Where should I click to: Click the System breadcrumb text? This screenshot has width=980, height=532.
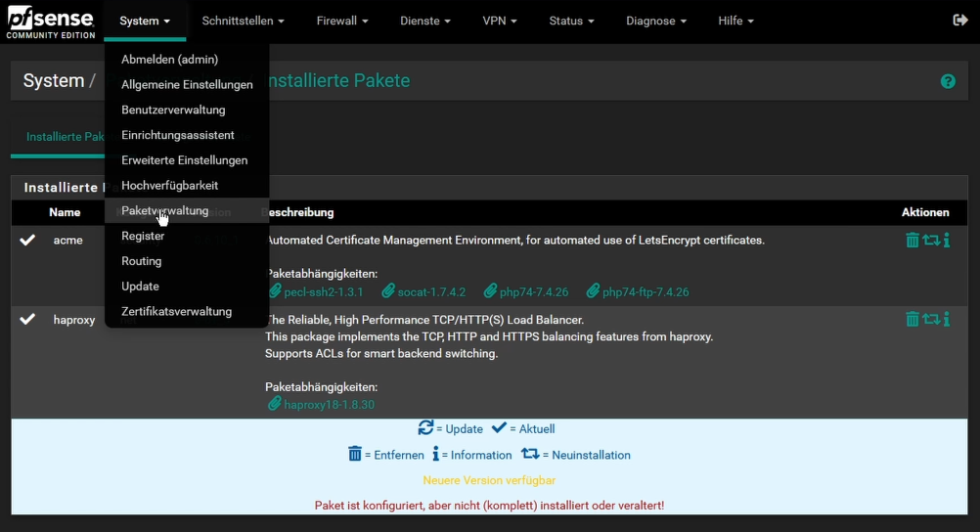tap(54, 80)
